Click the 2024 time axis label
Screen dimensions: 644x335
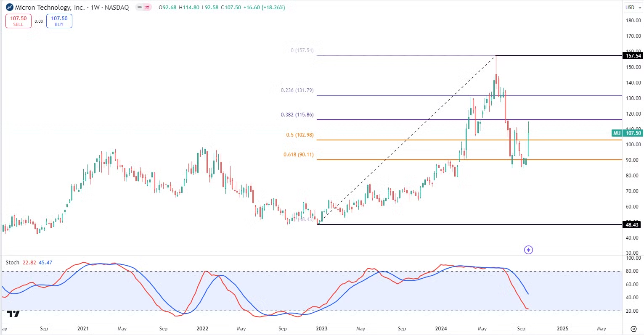(x=441, y=329)
